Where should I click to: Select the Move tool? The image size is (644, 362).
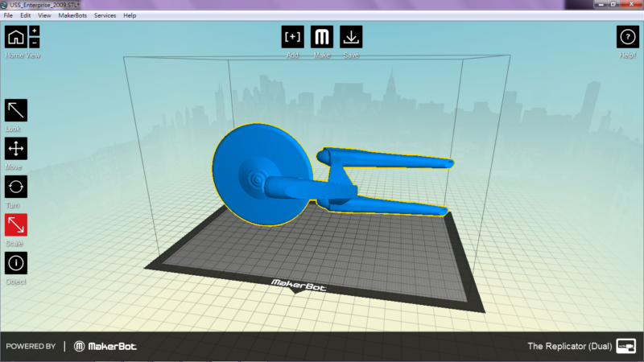coord(16,149)
